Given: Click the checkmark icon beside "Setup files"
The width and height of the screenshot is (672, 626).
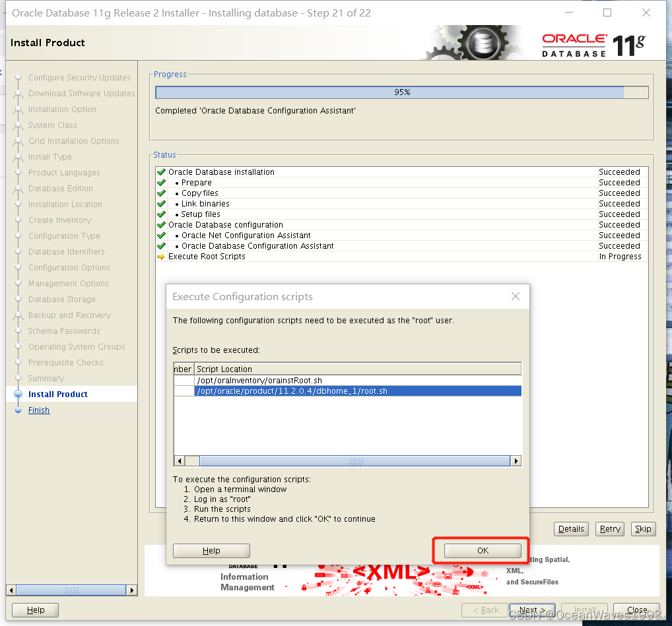Looking at the screenshot, I should 160,214.
